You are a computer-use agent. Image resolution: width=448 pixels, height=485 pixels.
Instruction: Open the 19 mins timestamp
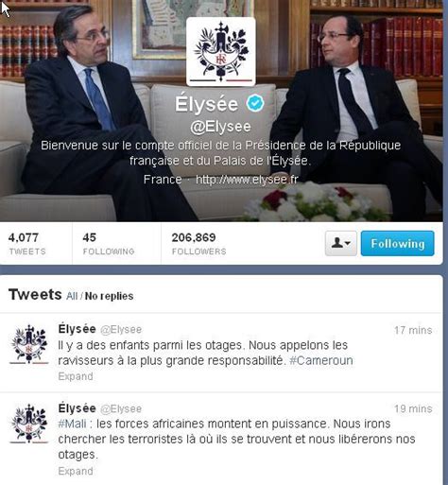click(x=413, y=408)
